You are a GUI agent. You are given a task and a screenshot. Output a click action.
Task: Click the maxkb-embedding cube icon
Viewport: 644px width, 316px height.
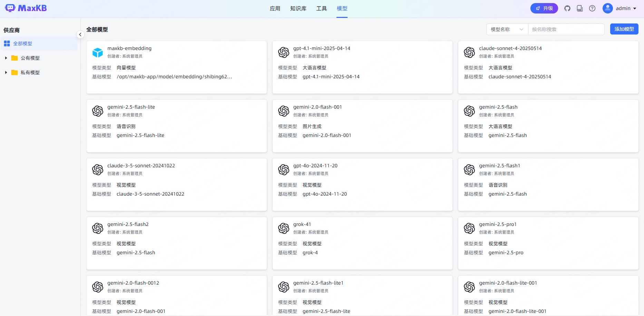[98, 52]
